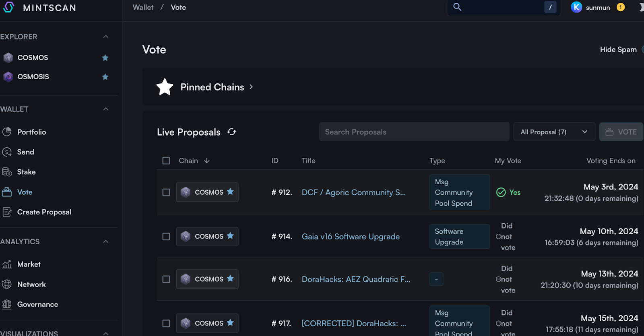Click Wallet breadcrumb link
Viewport: 644px width, 336px height.
143,7
